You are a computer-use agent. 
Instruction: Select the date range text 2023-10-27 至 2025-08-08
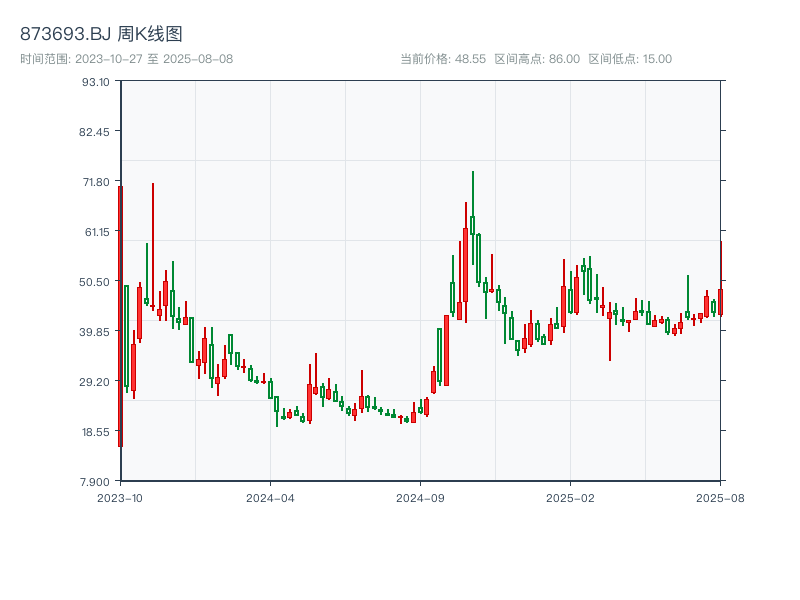154,59
